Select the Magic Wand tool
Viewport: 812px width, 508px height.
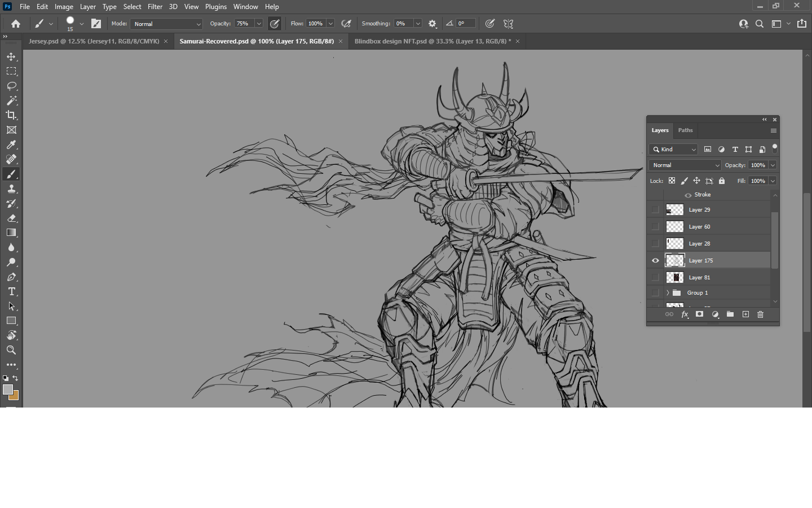pyautogui.click(x=11, y=100)
